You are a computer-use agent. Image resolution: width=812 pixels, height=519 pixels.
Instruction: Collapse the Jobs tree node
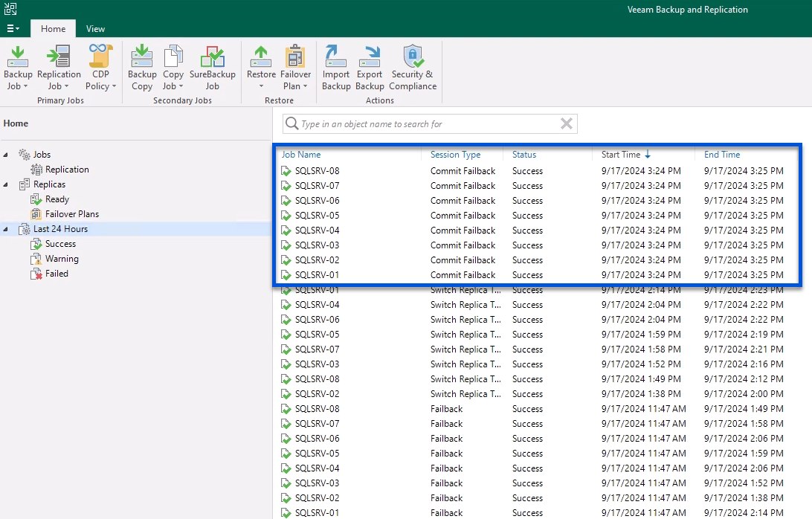click(x=7, y=155)
